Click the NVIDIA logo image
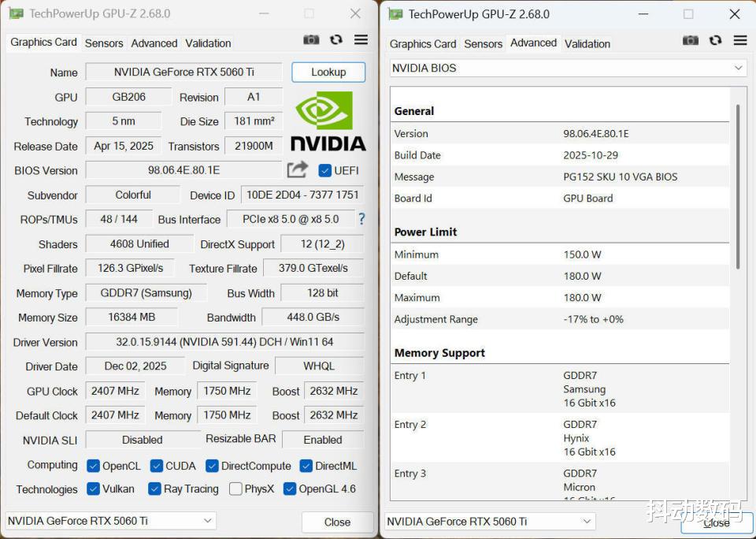Image resolution: width=756 pixels, height=539 pixels. [328, 121]
